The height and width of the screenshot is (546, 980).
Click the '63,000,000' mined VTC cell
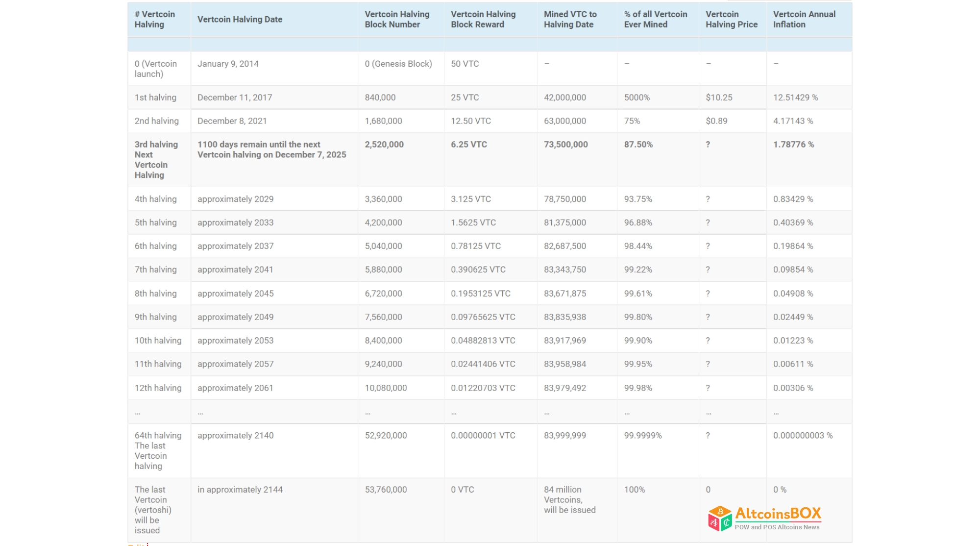565,121
